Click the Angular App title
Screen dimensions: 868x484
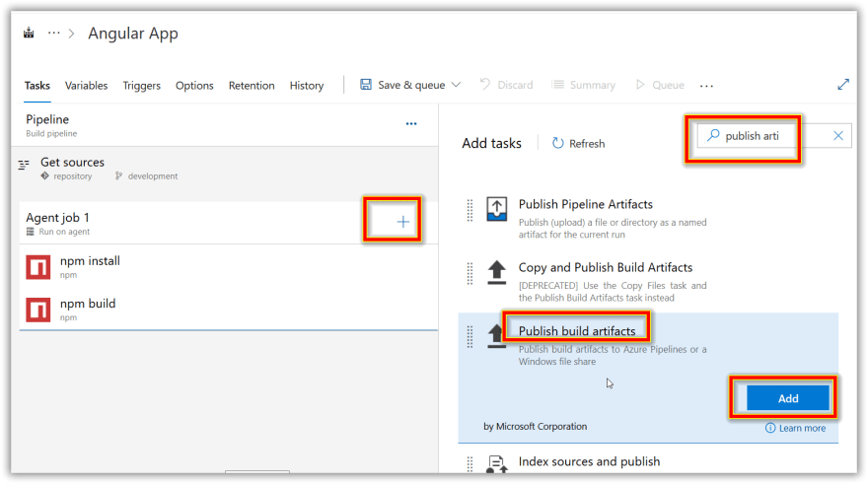point(133,34)
